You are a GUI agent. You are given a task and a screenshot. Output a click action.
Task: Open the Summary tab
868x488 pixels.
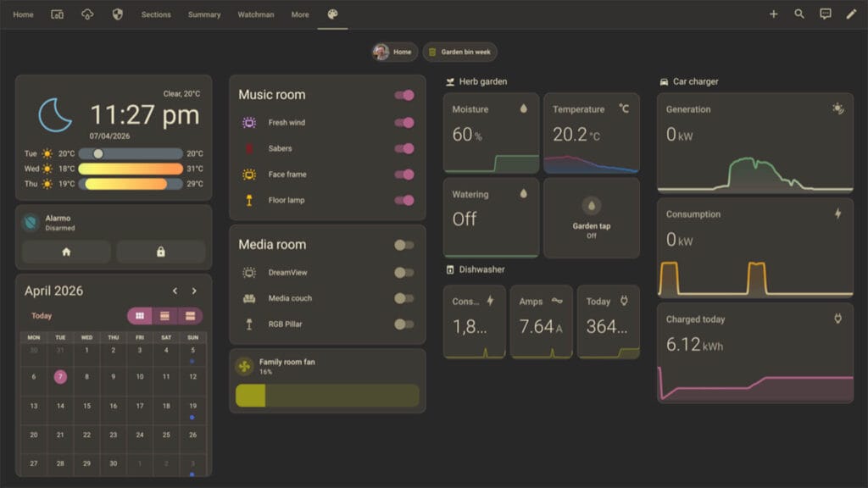204,14
